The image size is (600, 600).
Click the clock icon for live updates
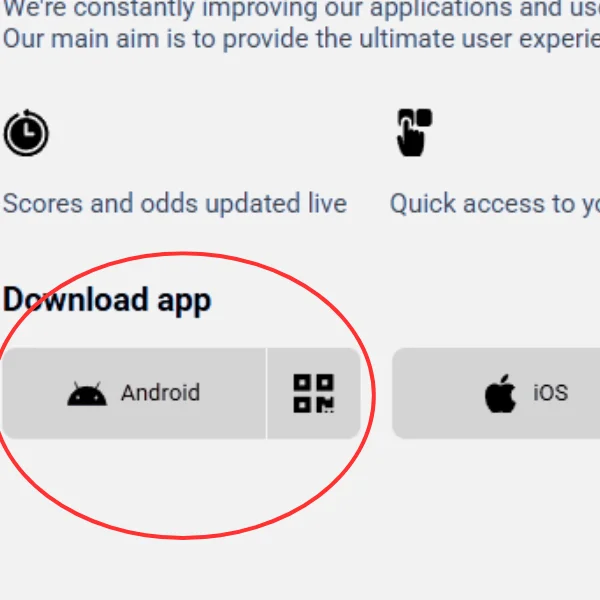(26, 133)
